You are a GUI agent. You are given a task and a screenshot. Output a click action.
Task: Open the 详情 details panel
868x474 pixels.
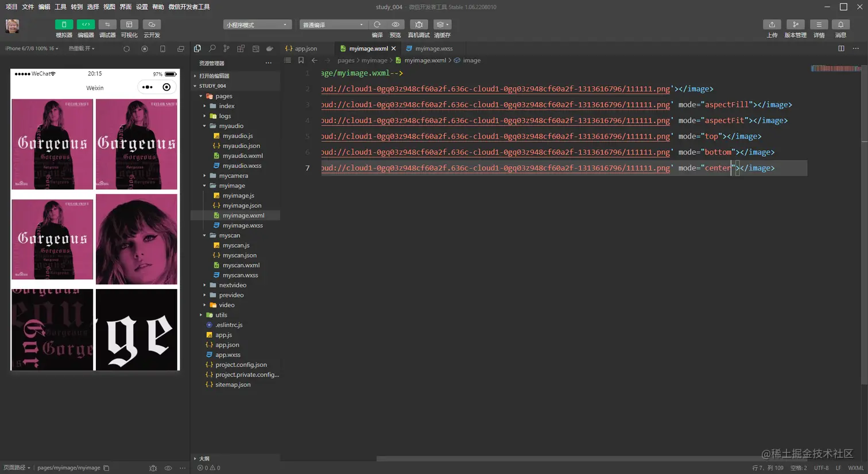(x=819, y=25)
